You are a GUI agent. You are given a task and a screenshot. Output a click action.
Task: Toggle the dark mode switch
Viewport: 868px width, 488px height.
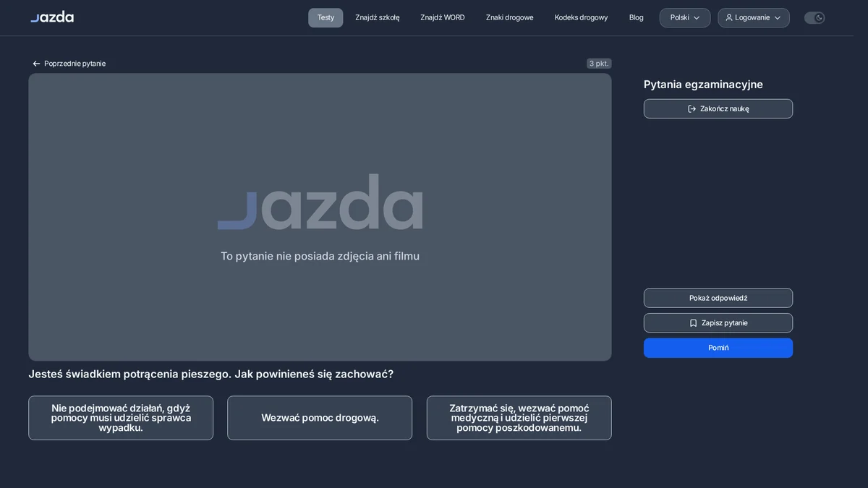pyautogui.click(x=814, y=17)
